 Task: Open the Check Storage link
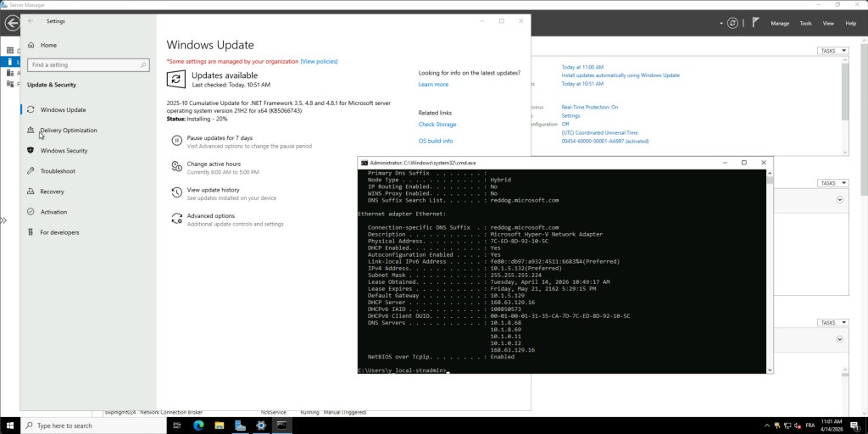pos(437,125)
